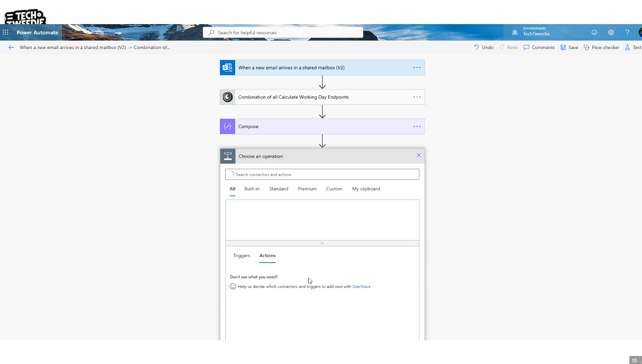Image resolution: width=642 pixels, height=364 pixels.
Task: Open the app launcher waffle icon
Action: 5,33
